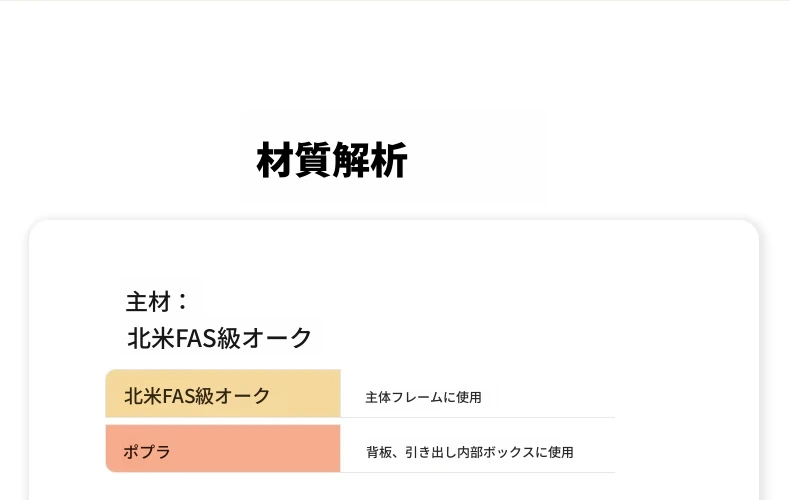Click the 背板、引き出し内部ボックスに使用 description
This screenshot has height=500, width=790.
(x=470, y=452)
